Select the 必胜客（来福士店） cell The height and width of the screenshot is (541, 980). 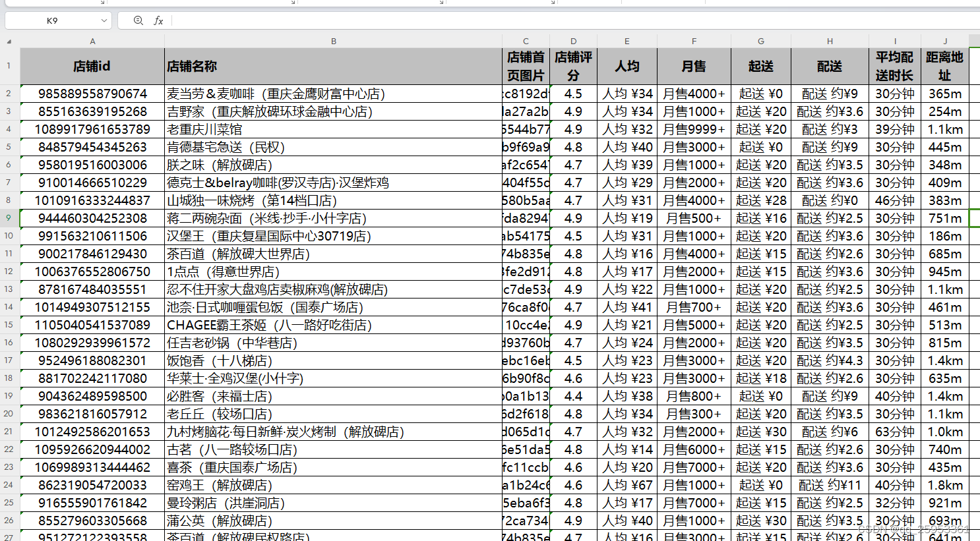click(334, 396)
